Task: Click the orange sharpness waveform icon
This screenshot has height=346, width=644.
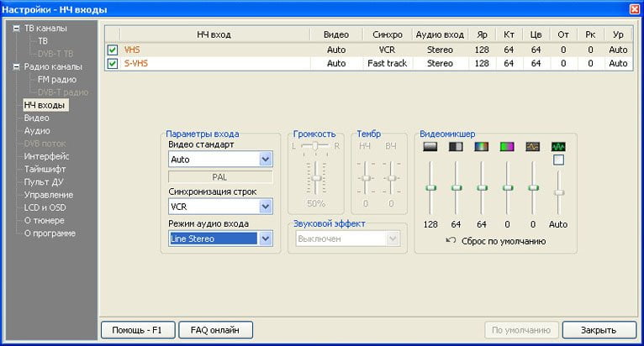Action: click(x=532, y=146)
